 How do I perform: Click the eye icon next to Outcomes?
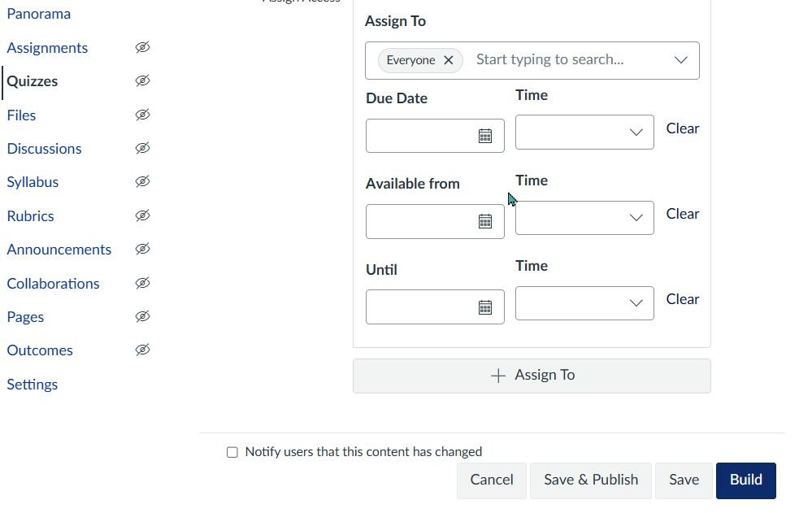pos(142,350)
